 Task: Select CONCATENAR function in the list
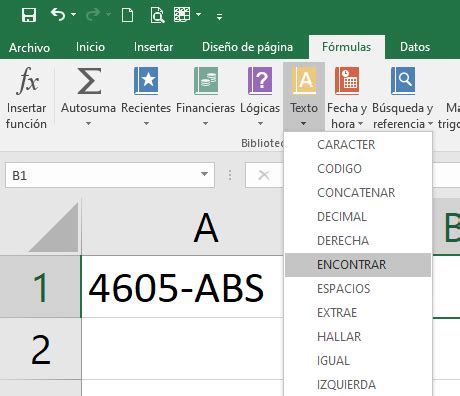point(358,193)
